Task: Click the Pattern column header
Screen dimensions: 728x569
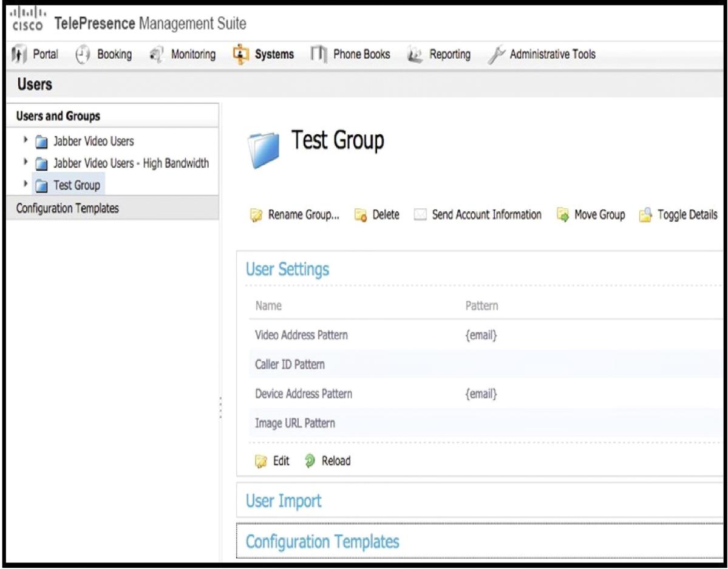Action: [x=481, y=305]
